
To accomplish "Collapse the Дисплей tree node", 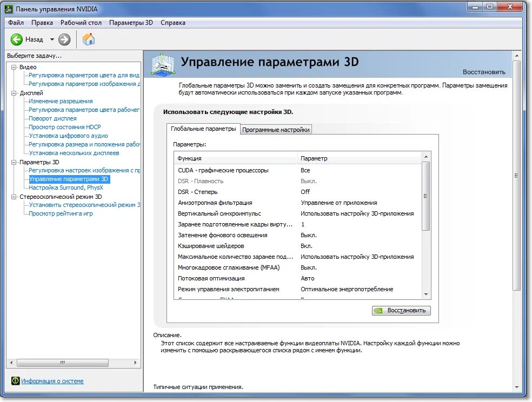I will coord(14,93).
